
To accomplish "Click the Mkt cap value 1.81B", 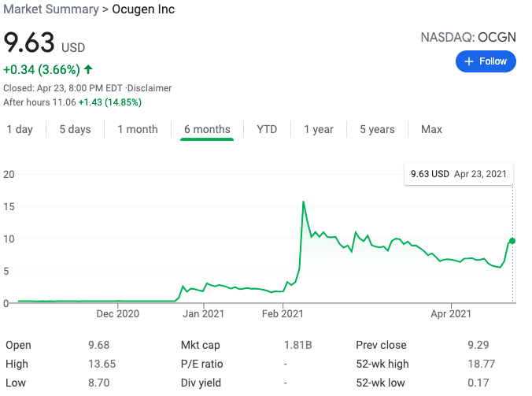I will [x=297, y=345].
